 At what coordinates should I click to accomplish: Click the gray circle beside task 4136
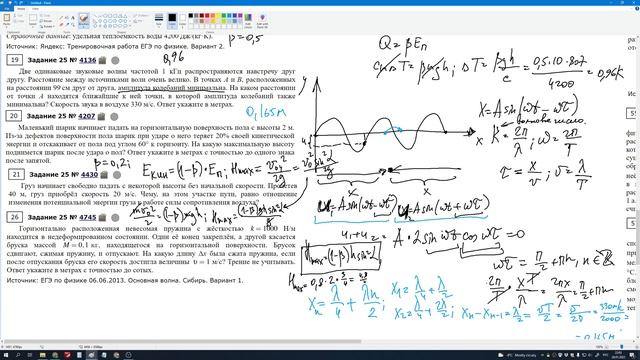tap(116, 60)
